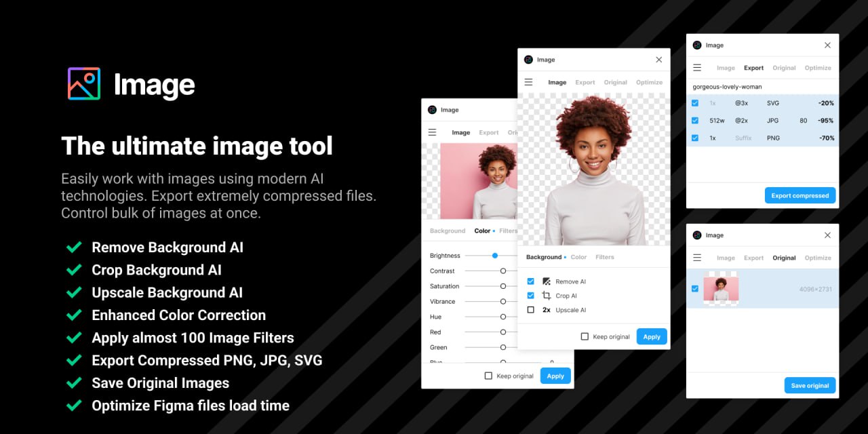The height and width of the screenshot is (434, 868).
Task: Open hamburger menu in center Image panel
Action: point(528,82)
